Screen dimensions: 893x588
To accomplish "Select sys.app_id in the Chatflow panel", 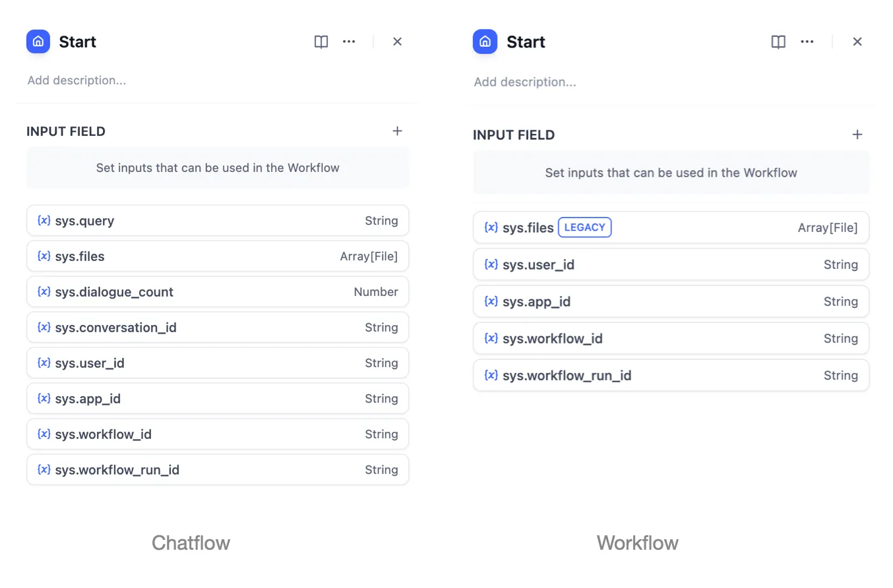I will pyautogui.click(x=218, y=399).
